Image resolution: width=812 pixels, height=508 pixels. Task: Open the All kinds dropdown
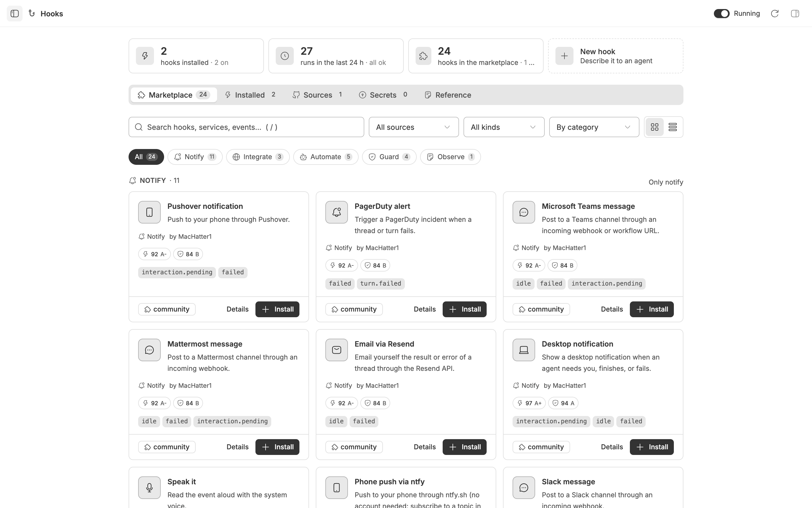(x=504, y=127)
